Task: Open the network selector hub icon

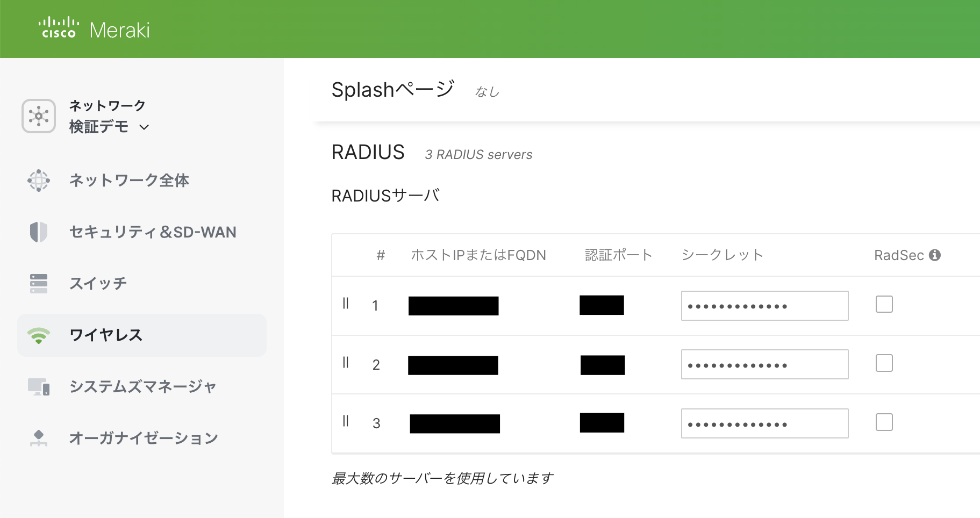Action: pyautogui.click(x=39, y=116)
